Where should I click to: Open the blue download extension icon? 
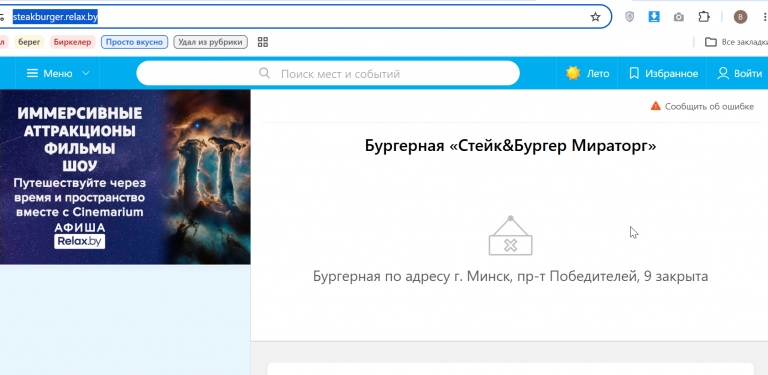pos(654,17)
